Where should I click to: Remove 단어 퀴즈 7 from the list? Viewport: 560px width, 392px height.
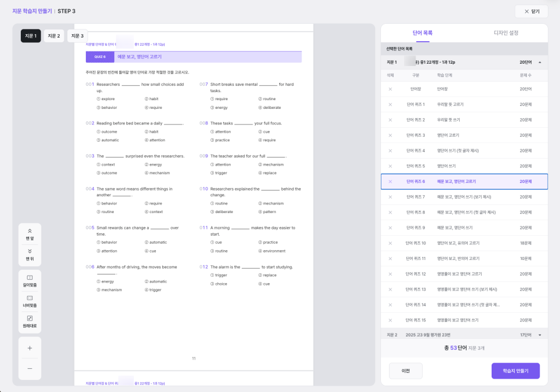[390, 197]
